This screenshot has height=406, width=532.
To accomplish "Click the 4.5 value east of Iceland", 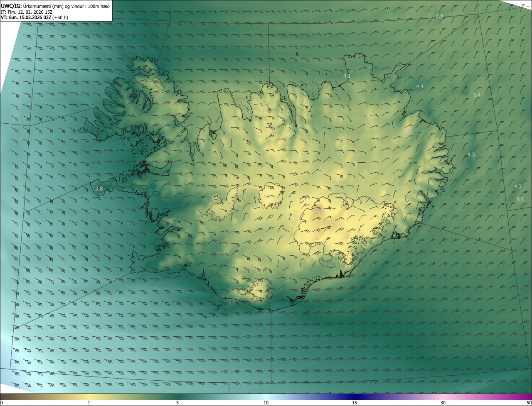I will tap(471, 154).
